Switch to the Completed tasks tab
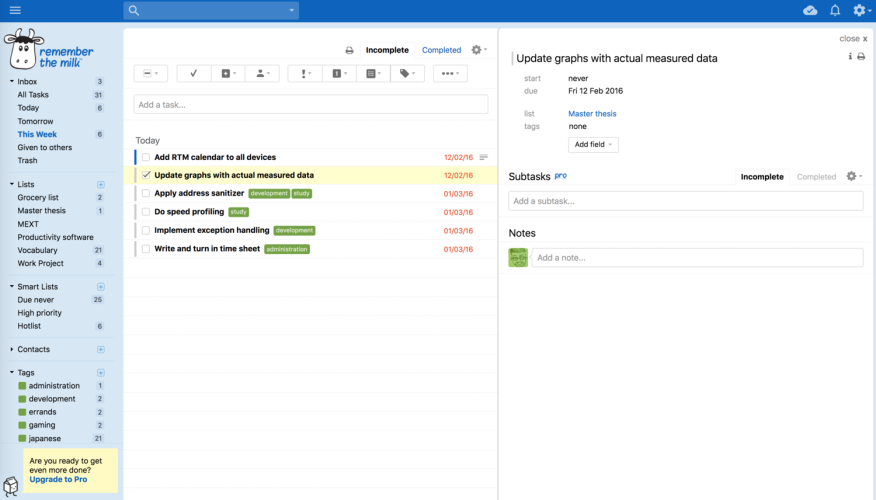Screen dimensions: 876x500 [441, 50]
